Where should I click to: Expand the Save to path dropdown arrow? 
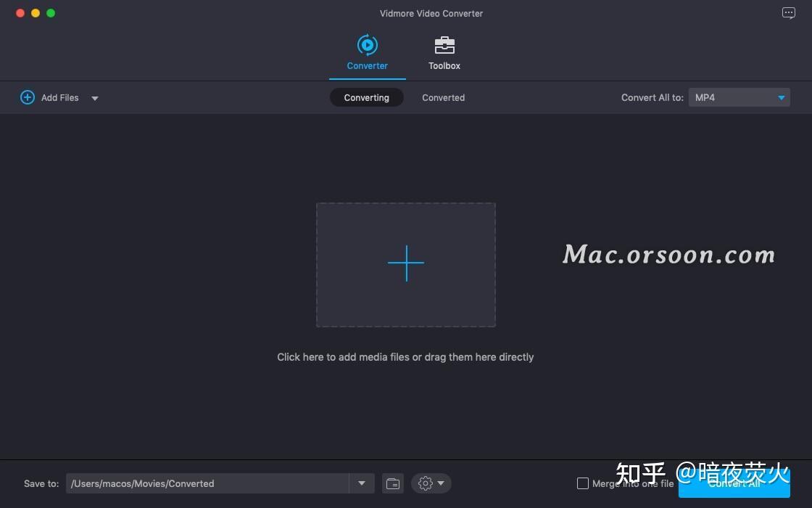tap(362, 483)
